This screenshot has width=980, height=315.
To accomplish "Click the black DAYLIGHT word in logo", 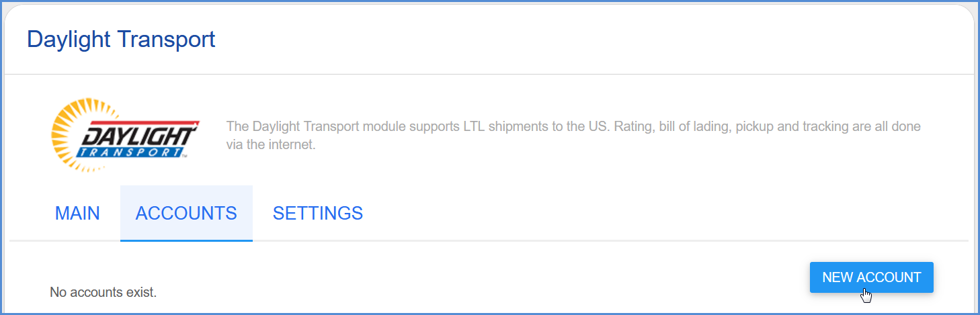I will (140, 136).
